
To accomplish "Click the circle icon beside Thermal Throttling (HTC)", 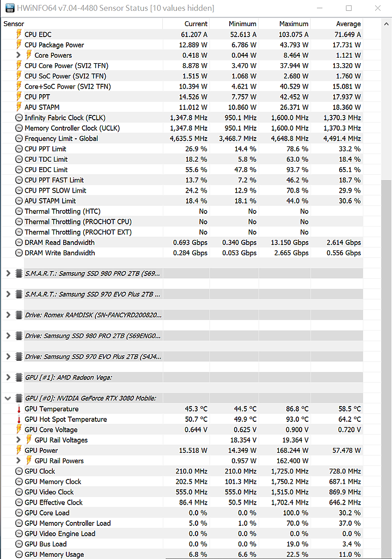I will click(19, 211).
